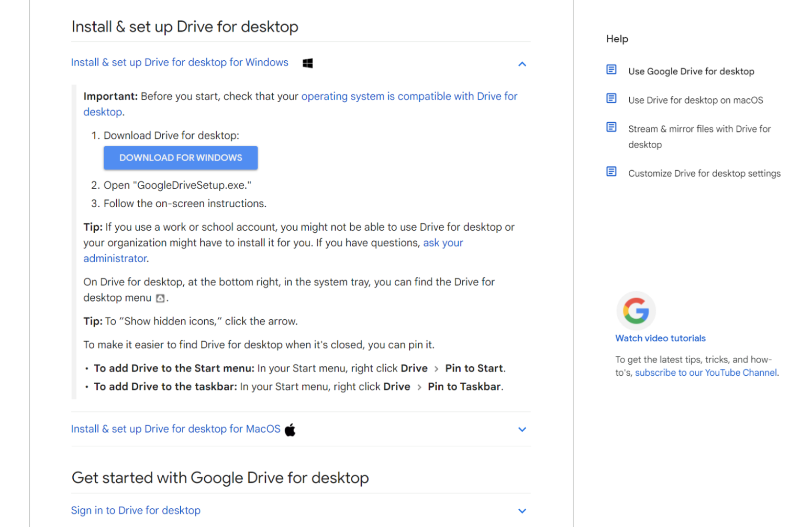Click the Open "GoogleDriveSetup.exe." step text
Screen dimensions: 812x527
pyautogui.click(x=177, y=185)
